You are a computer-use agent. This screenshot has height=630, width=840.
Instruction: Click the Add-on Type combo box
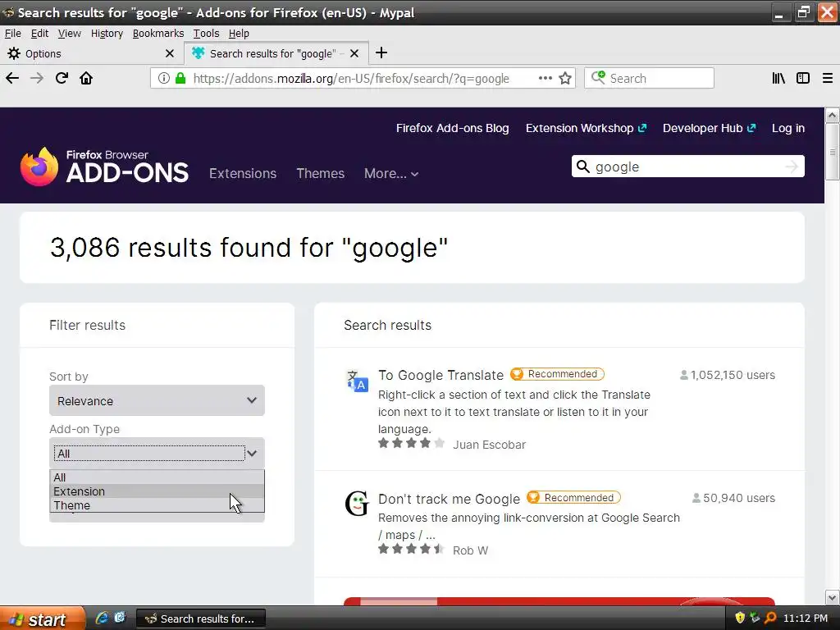pos(157,453)
